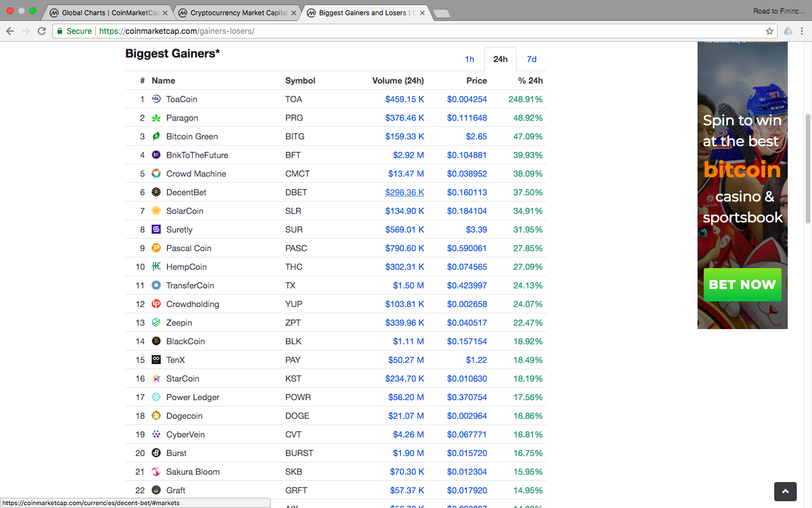Open the Dogecoin name link
The width and height of the screenshot is (812, 508).
[x=184, y=416]
